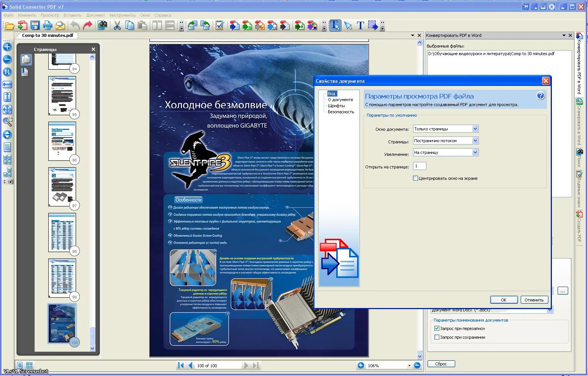
Task: Click the Paste clipboard icon
Action: point(142,25)
